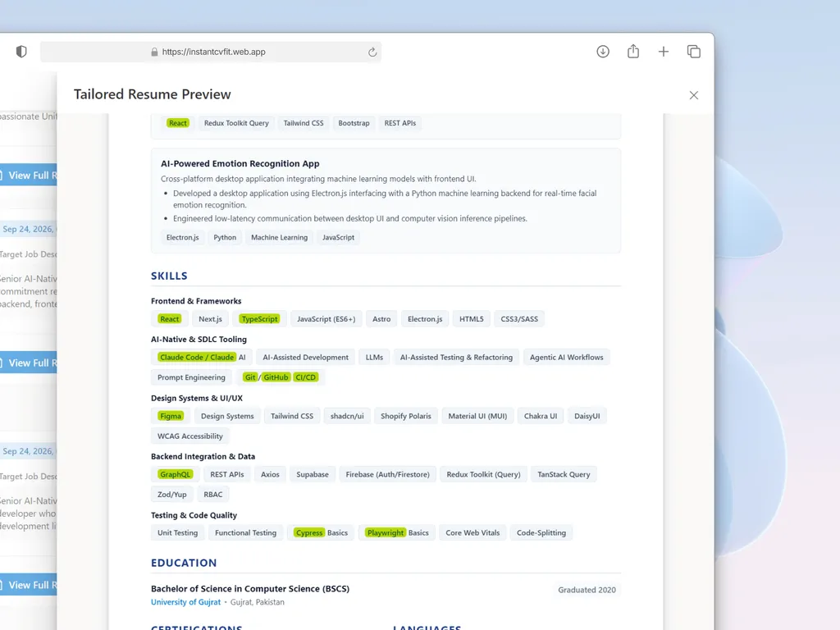The image size is (840, 630).
Task: Select the highlighted Figma chip
Action: pos(171,416)
